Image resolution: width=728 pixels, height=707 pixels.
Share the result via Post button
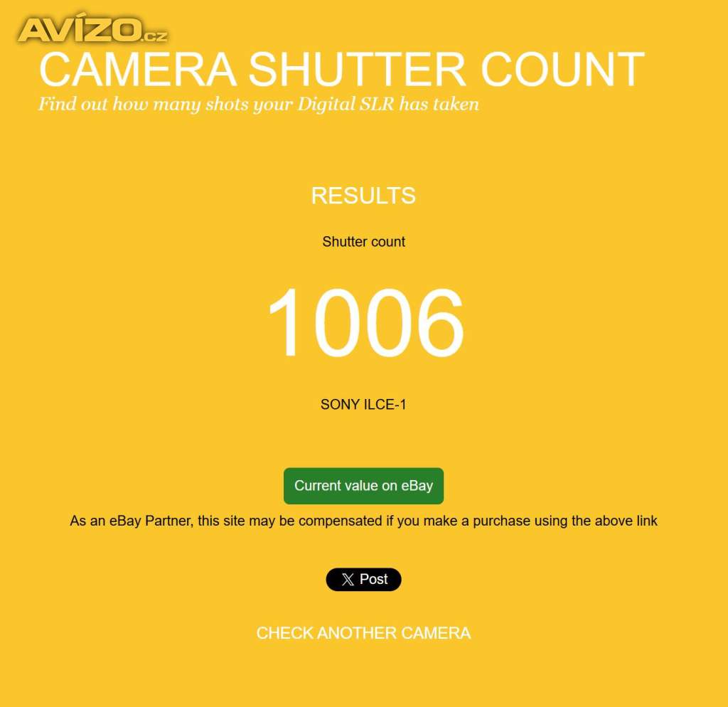click(363, 579)
